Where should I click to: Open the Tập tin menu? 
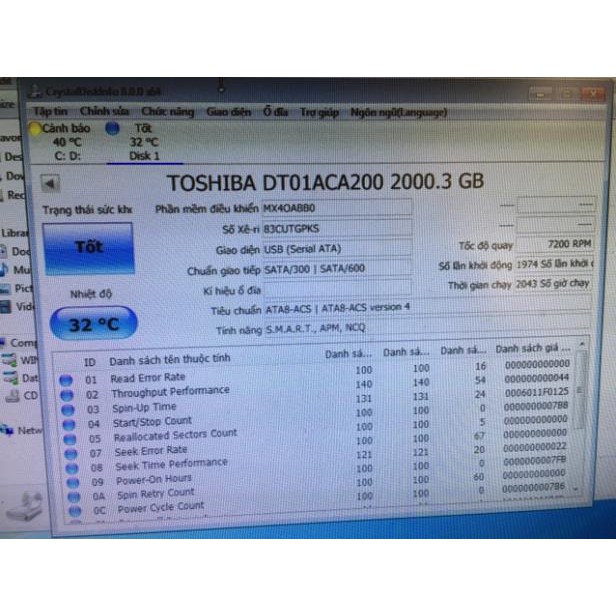tap(50, 111)
